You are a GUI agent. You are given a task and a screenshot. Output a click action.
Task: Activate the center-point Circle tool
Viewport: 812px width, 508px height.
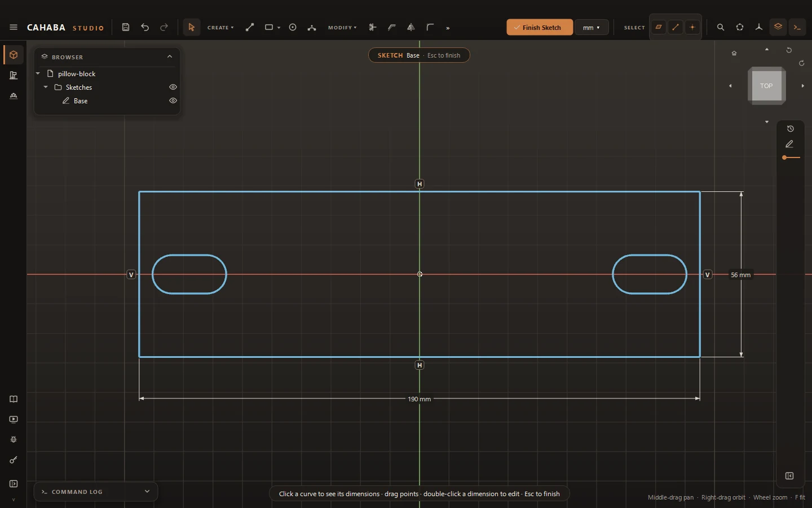click(x=293, y=27)
